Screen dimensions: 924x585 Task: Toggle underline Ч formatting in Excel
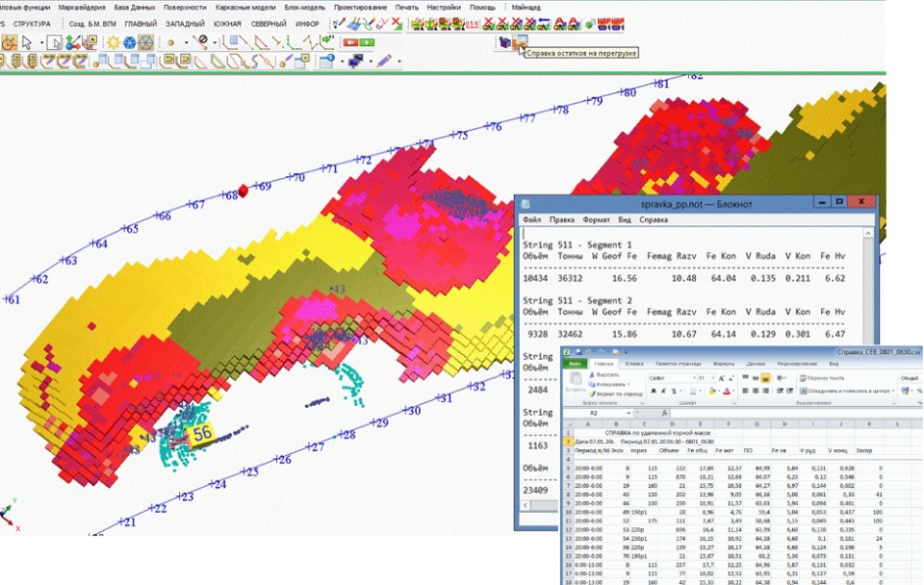click(x=675, y=392)
